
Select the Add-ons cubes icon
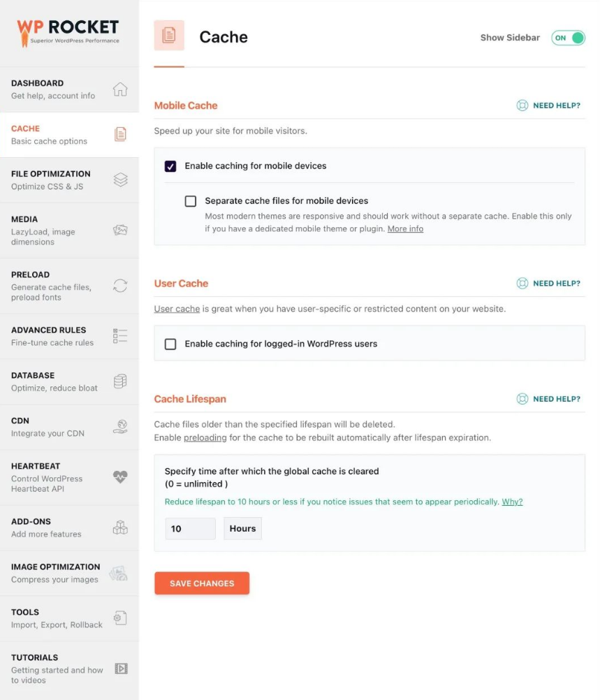click(x=120, y=527)
